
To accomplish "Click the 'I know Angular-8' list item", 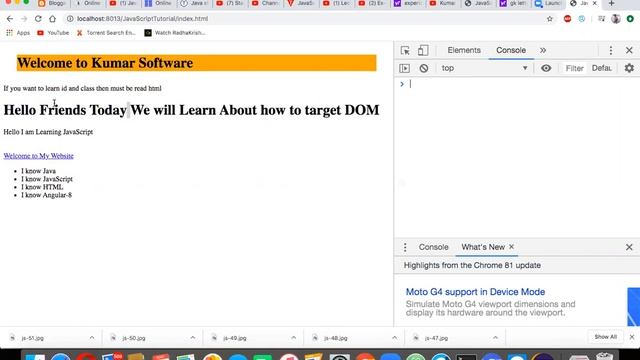I will [46, 195].
